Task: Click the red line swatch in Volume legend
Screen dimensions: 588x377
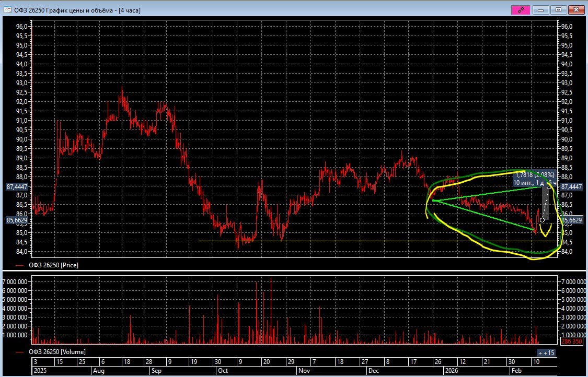Action: pos(20,352)
